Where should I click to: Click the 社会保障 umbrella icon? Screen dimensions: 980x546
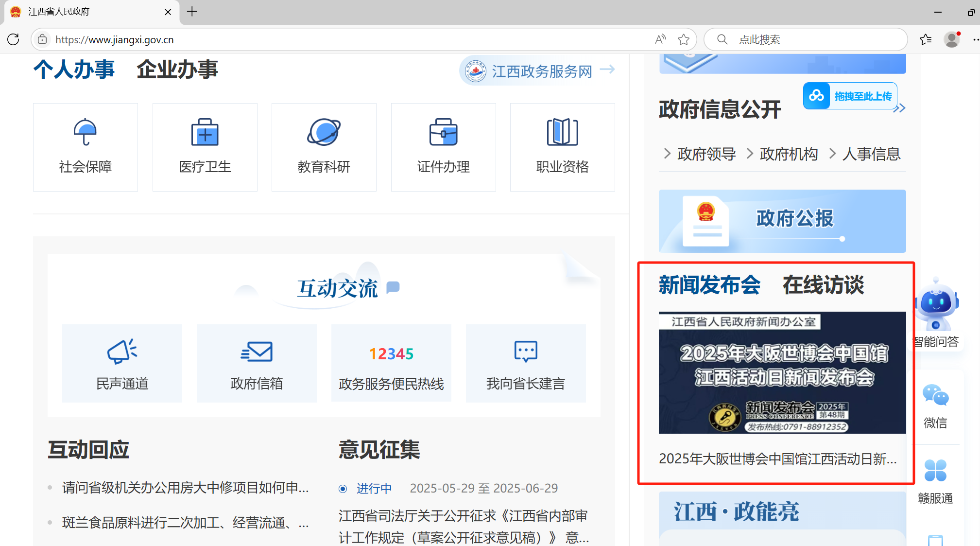tap(85, 132)
